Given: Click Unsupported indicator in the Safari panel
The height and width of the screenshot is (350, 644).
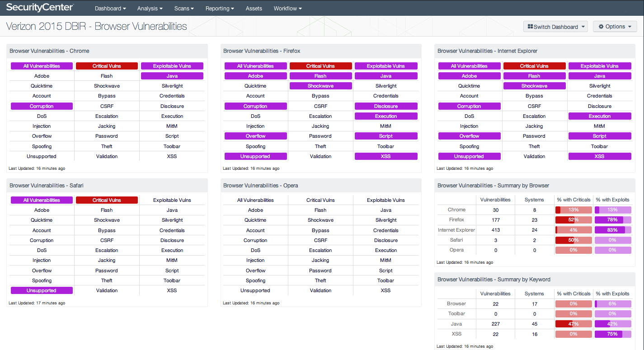Looking at the screenshot, I should [x=42, y=290].
